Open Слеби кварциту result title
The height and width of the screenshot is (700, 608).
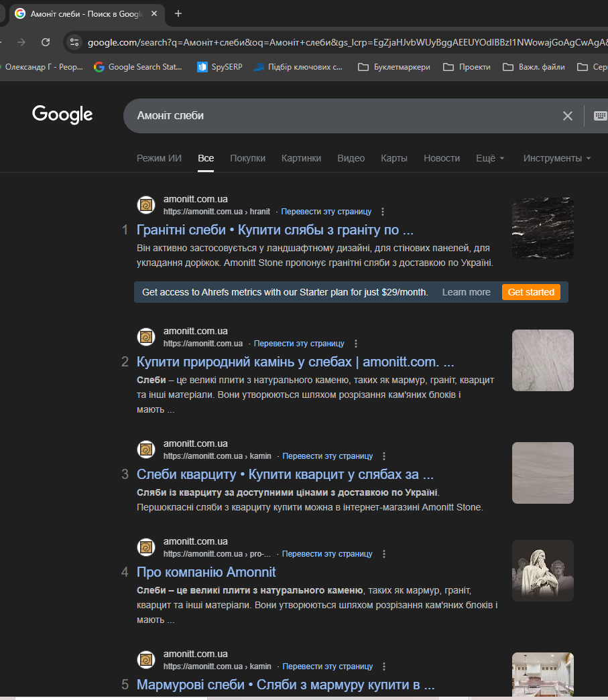click(285, 474)
